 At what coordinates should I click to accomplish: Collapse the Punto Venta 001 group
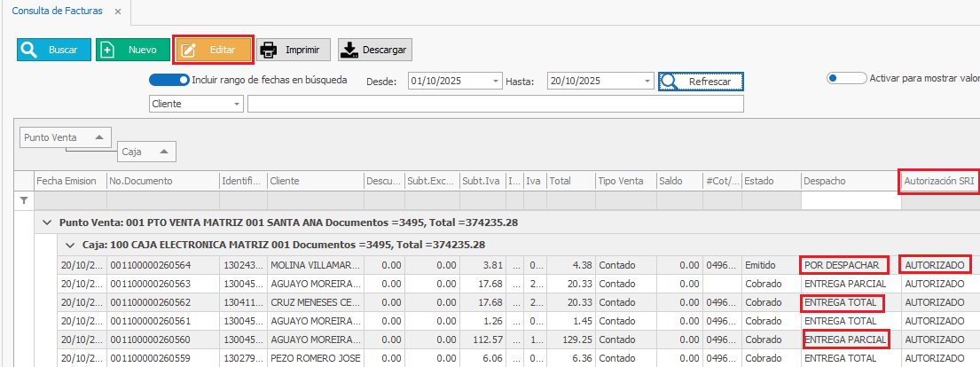(47, 223)
